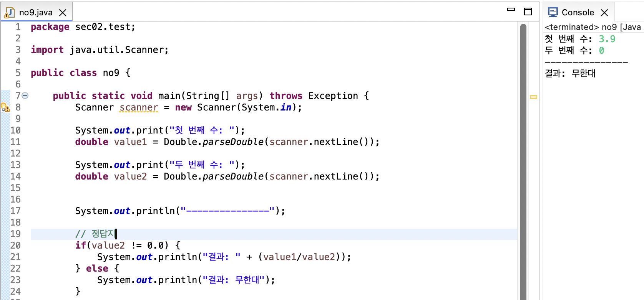Click the 'in' field on line 8

point(286,107)
